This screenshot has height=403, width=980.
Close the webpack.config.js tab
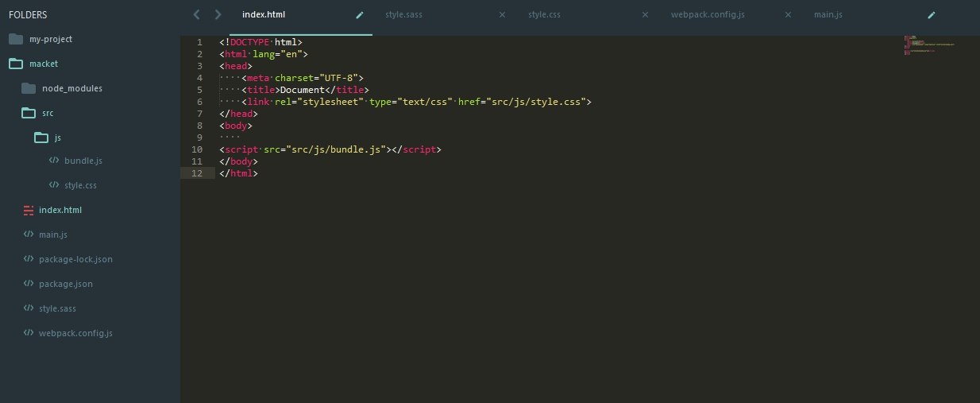pyautogui.click(x=788, y=14)
